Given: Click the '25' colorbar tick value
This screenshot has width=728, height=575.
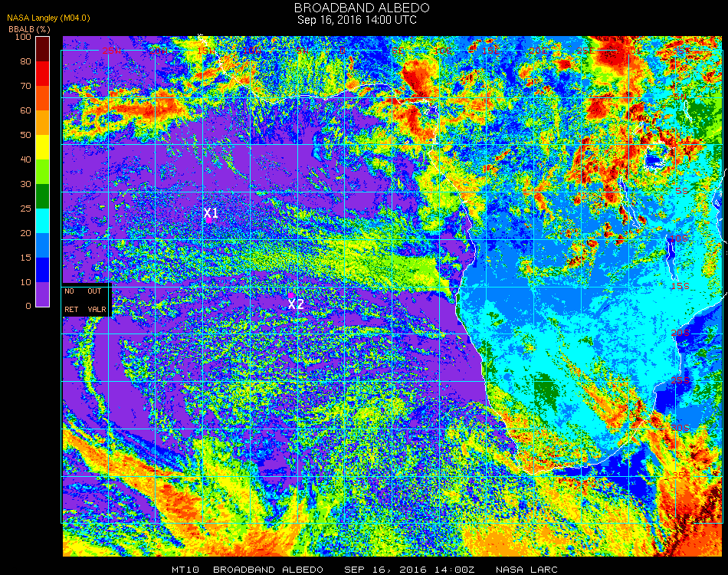Looking at the screenshot, I should coord(25,209).
